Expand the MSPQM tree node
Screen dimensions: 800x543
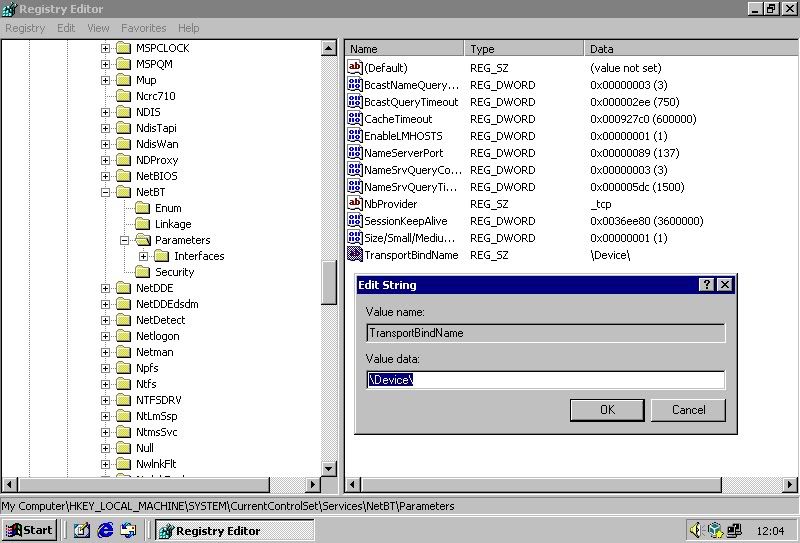click(105, 64)
